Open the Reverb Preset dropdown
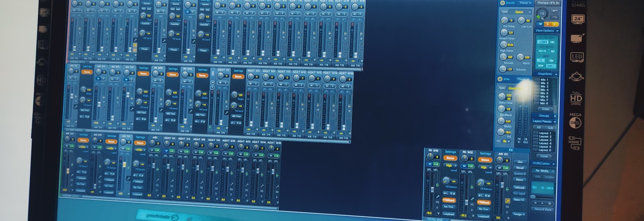644x221 pixels. pyautogui.click(x=525, y=3)
